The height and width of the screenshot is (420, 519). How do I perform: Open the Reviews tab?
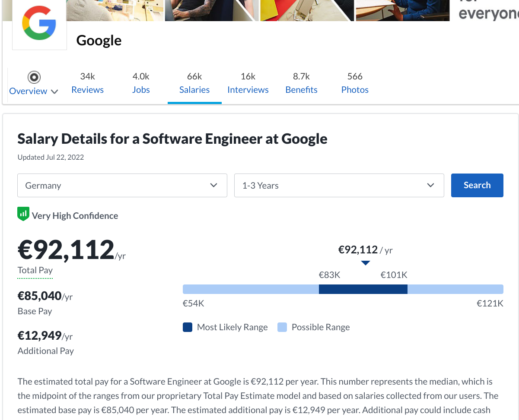[x=87, y=83]
